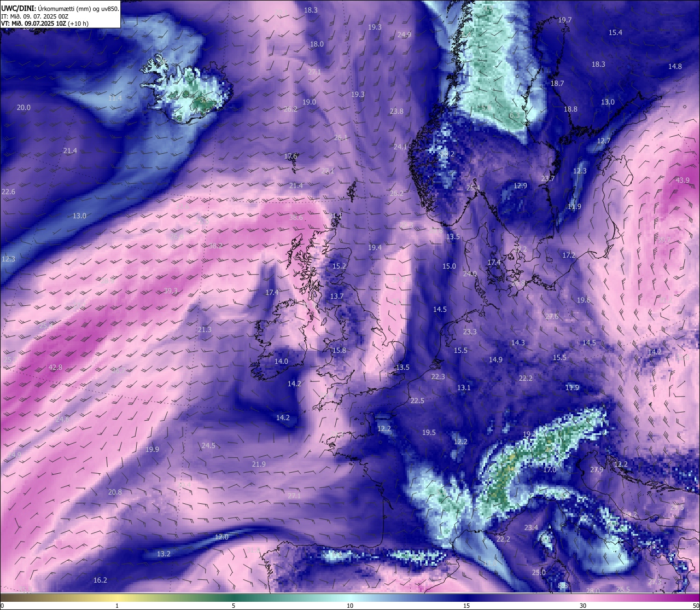Image resolution: width=700 pixels, height=610 pixels.
Task: Click the 18.7 value over the Gulf of Bothnia
Action: point(557,83)
